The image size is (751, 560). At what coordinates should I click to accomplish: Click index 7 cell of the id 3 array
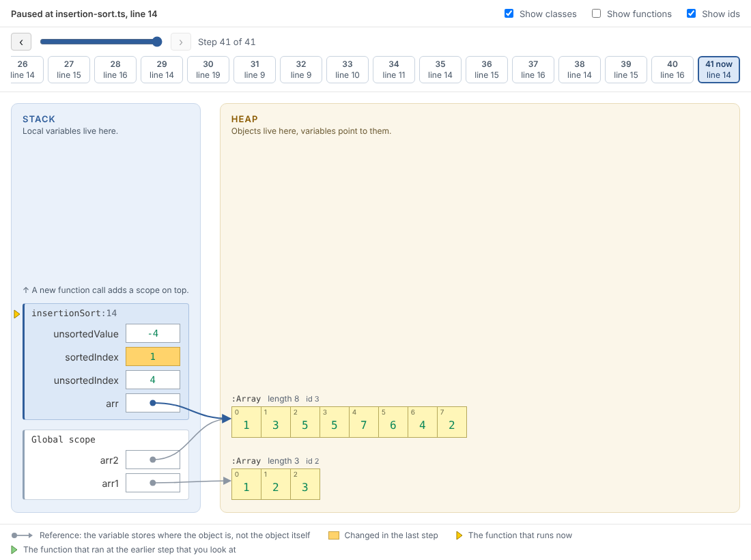(x=452, y=422)
